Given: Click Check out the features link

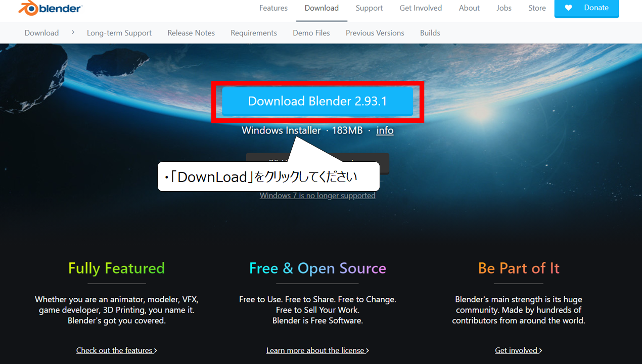Looking at the screenshot, I should pyautogui.click(x=117, y=350).
